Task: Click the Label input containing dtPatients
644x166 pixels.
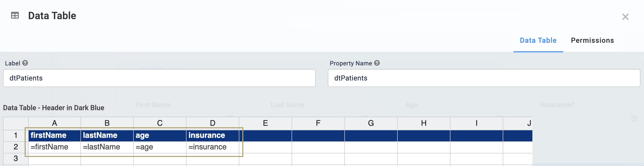Action: [159, 78]
